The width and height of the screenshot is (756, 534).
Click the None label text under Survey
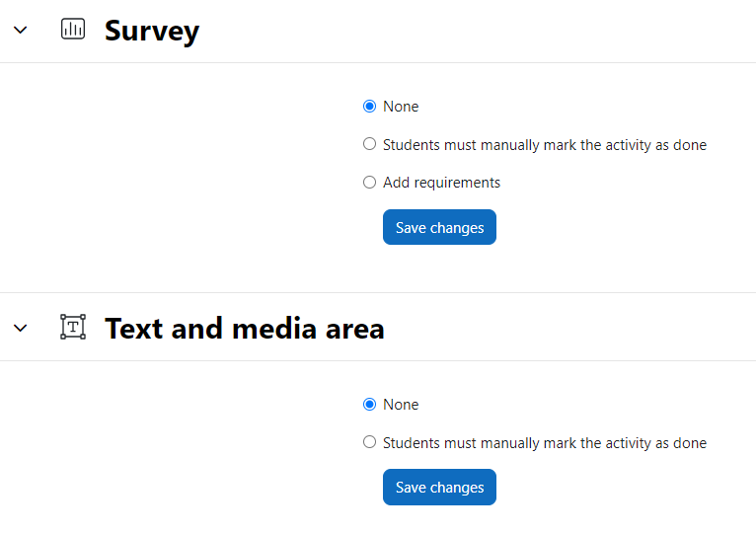401,107
